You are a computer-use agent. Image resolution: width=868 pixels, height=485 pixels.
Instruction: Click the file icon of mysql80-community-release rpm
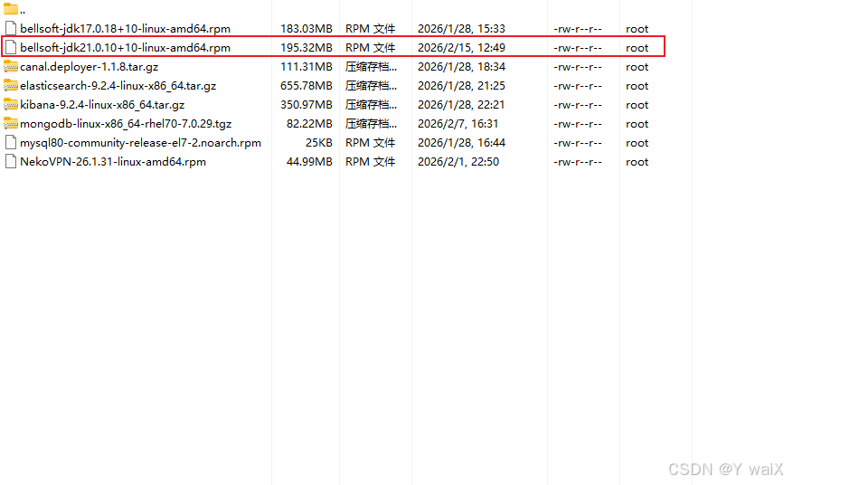pyautogui.click(x=11, y=142)
